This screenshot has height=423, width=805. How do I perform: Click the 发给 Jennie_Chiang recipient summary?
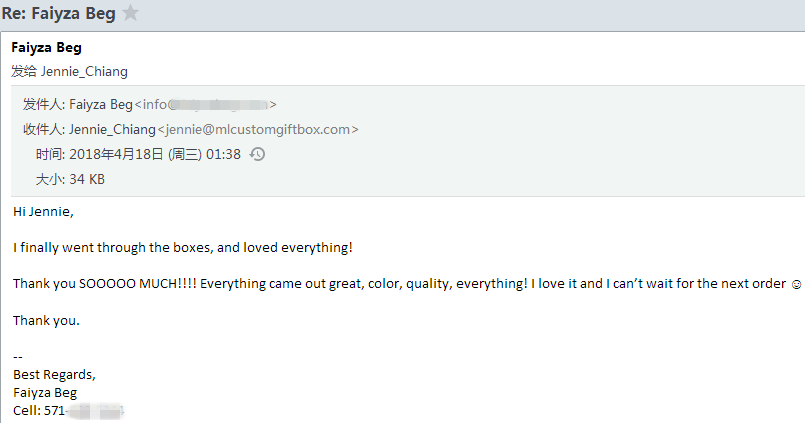69,71
